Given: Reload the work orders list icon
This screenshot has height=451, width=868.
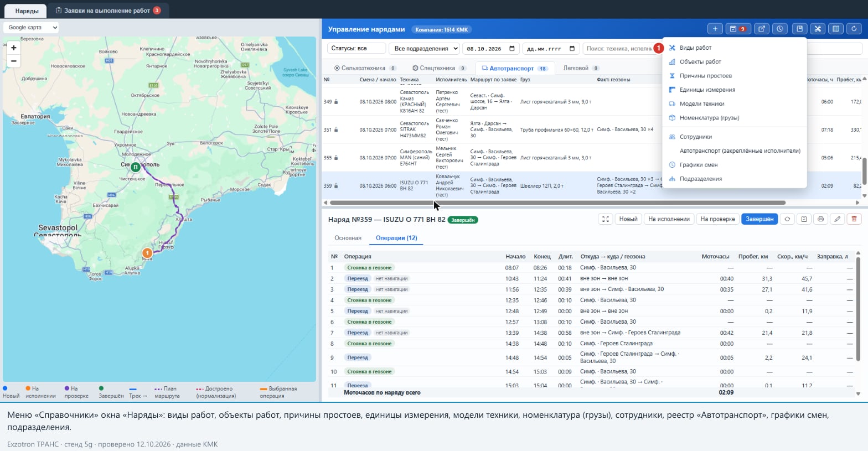Looking at the screenshot, I should coord(854,29).
